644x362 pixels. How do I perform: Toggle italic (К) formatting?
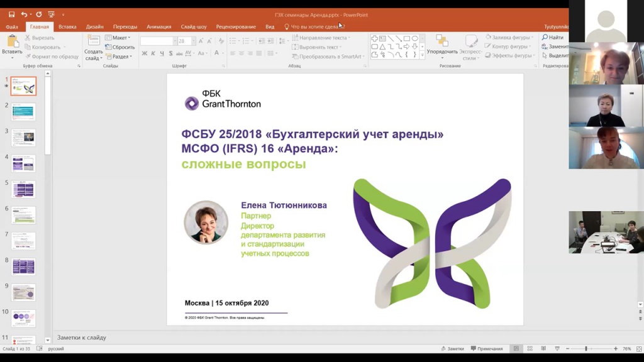153,53
